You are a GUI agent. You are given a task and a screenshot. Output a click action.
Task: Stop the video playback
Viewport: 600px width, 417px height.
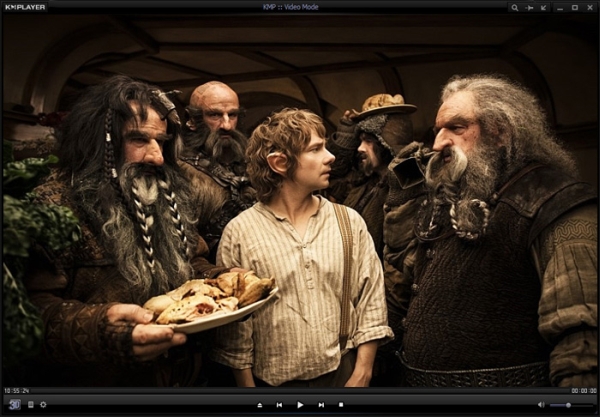pyautogui.click(x=340, y=405)
